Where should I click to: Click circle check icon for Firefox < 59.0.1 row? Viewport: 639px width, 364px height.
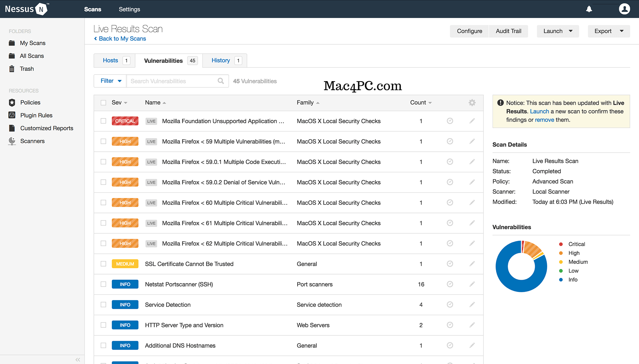(x=450, y=162)
